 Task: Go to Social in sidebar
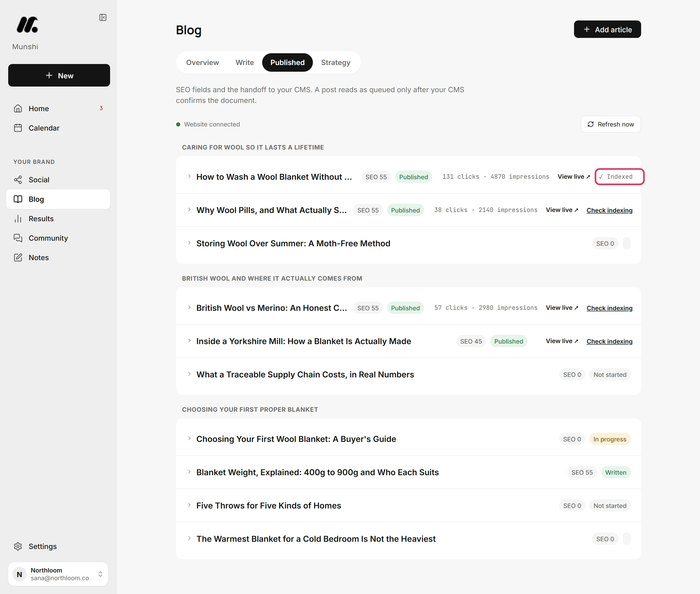tap(58, 180)
